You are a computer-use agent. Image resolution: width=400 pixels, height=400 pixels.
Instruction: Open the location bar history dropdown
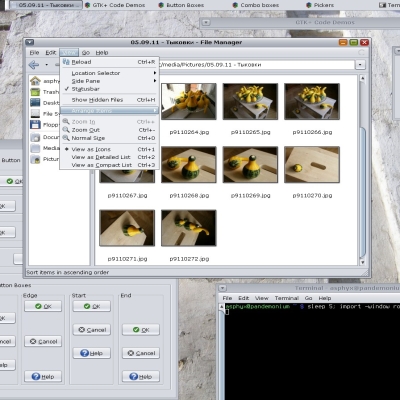click(360, 65)
